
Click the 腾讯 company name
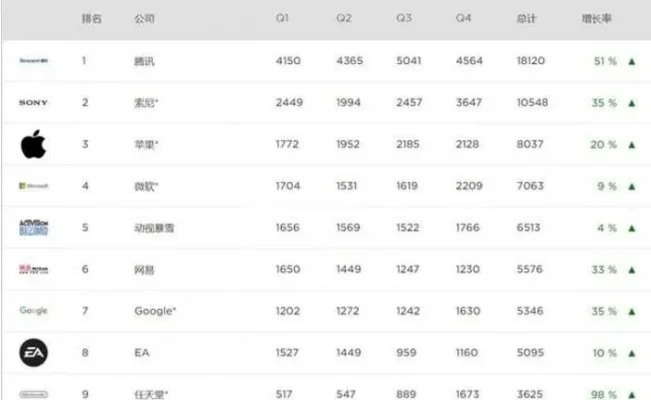coord(144,61)
